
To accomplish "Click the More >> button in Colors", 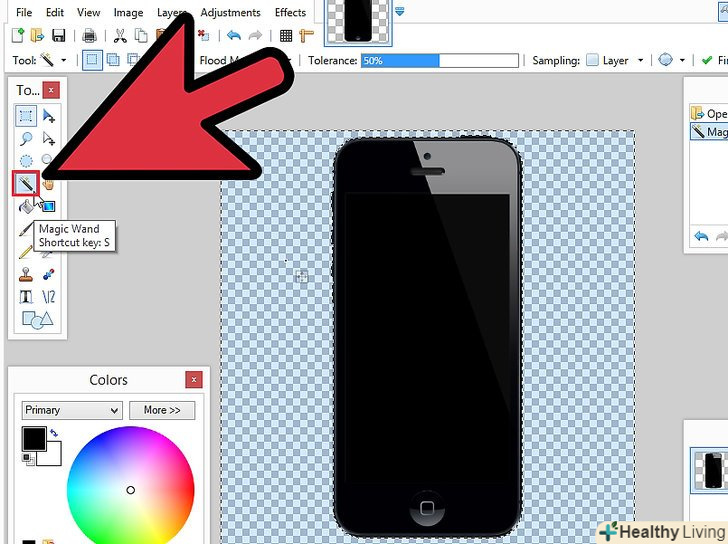I will [162, 410].
